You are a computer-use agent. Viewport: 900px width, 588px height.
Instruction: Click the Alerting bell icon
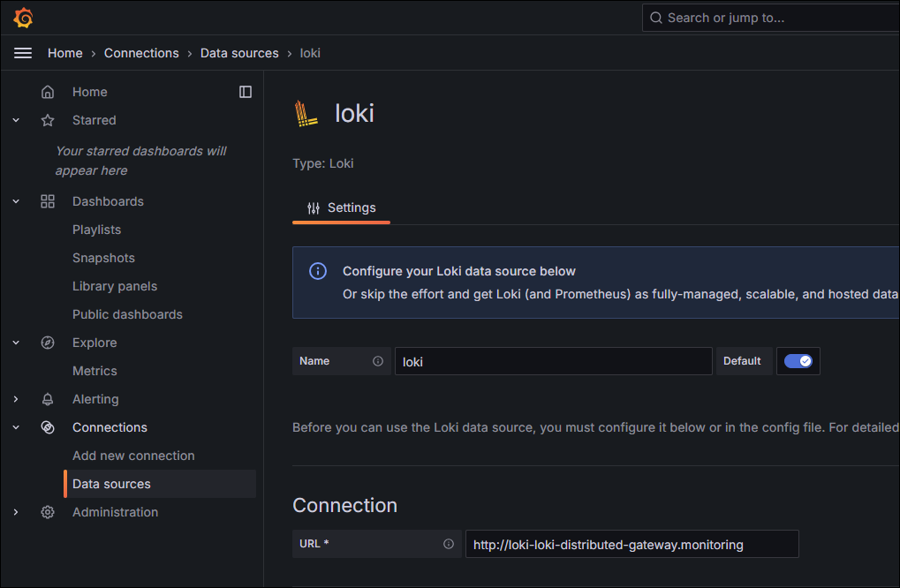click(x=48, y=399)
